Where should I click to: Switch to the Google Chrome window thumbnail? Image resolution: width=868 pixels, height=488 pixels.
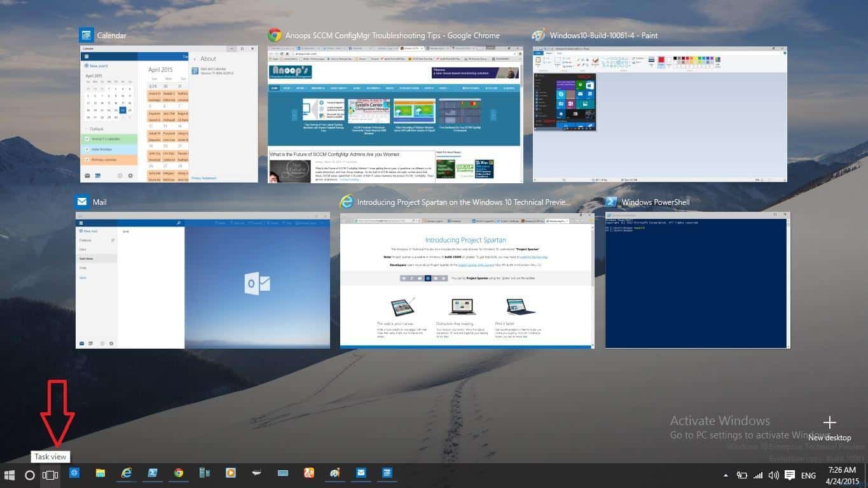point(394,114)
